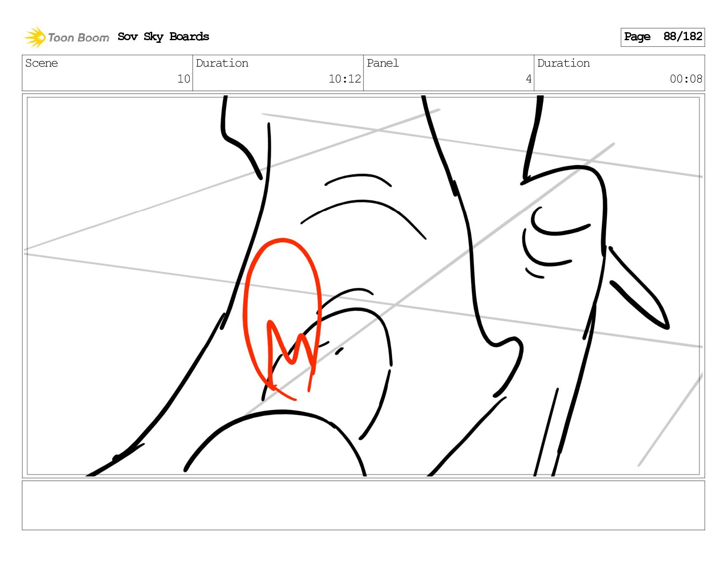Image resolution: width=728 pixels, height=563 pixels.
Task: Click the empty notes box below panel
Action: click(x=363, y=505)
